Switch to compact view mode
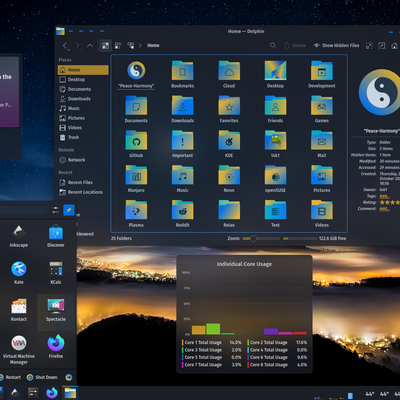 pyautogui.click(x=118, y=45)
